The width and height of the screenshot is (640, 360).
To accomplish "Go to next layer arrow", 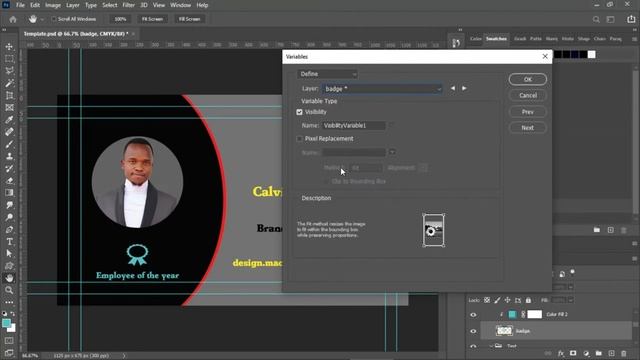I will point(464,88).
